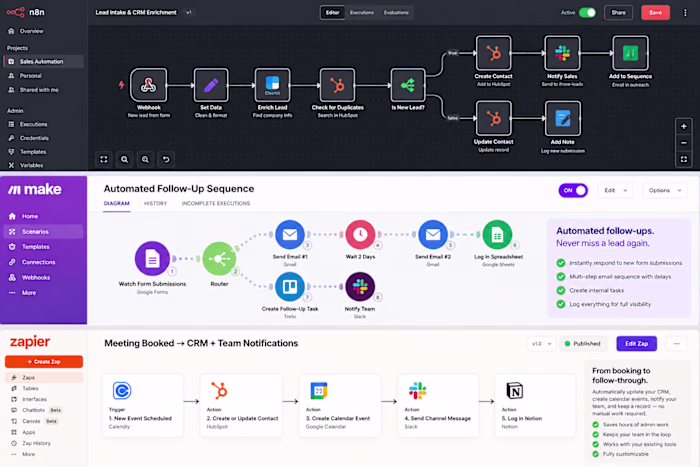Select the Create Calendar Event step
Viewport: 700px width, 467px height.
[x=340, y=405]
